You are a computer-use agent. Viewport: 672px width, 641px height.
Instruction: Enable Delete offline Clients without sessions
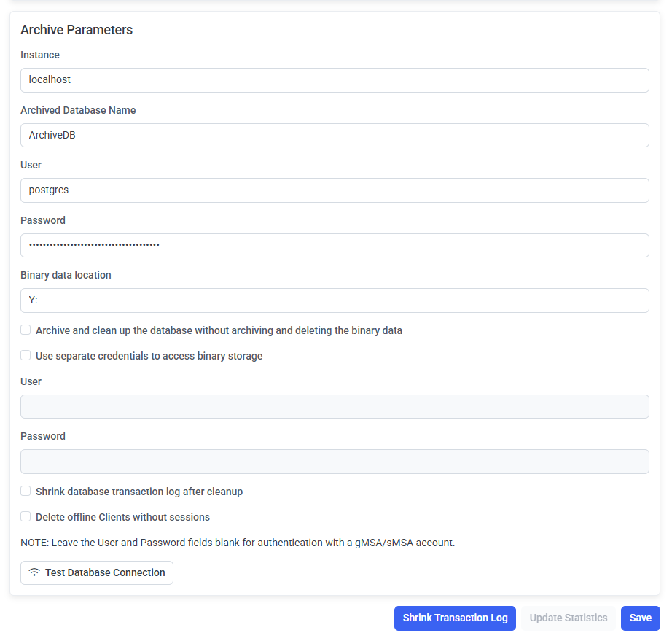tap(26, 517)
